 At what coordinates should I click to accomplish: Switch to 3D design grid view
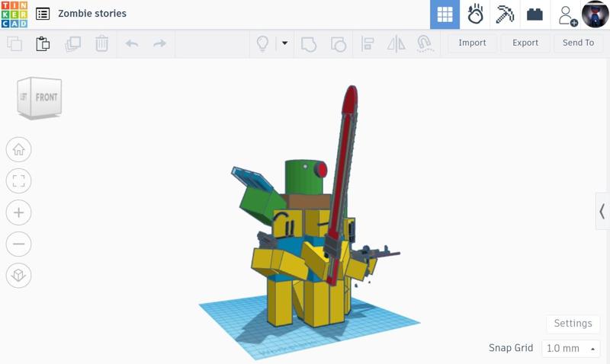click(445, 14)
